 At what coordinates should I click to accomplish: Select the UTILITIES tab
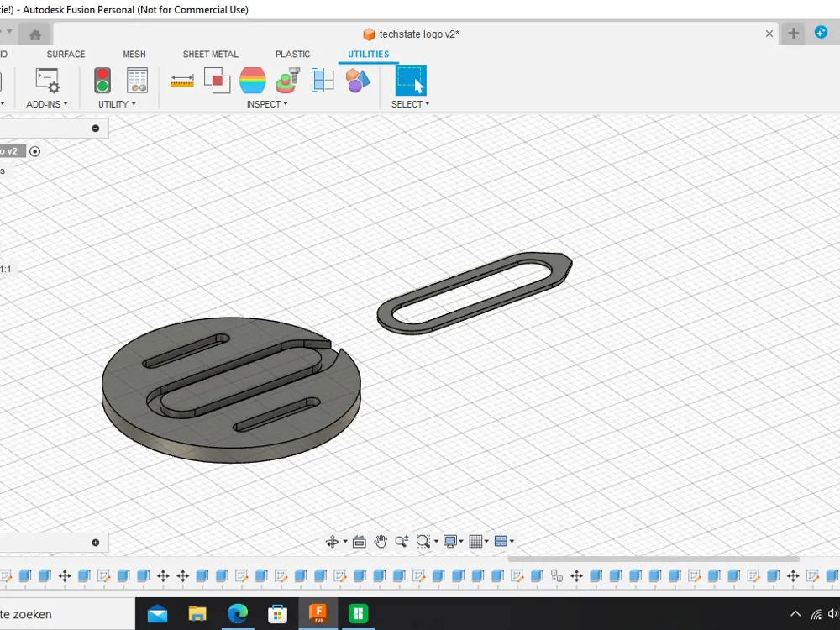pos(369,54)
